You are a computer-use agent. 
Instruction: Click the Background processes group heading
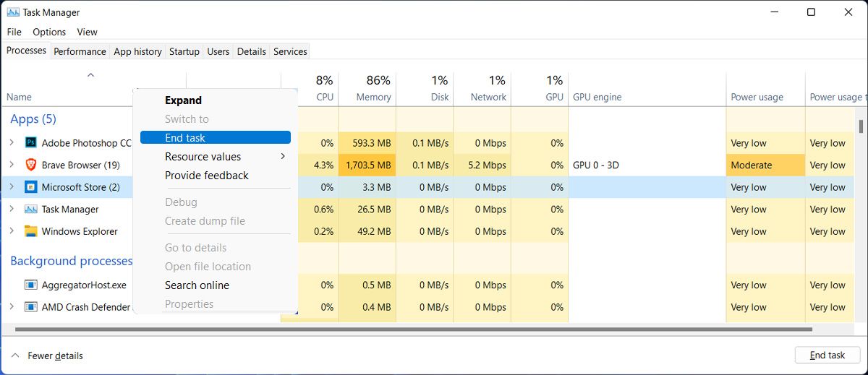pos(71,261)
